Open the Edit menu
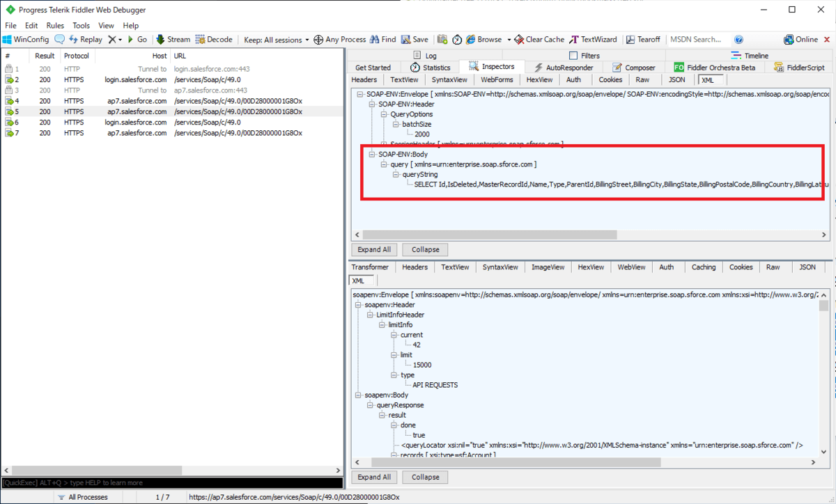Image resolution: width=836 pixels, height=504 pixels. click(31, 26)
